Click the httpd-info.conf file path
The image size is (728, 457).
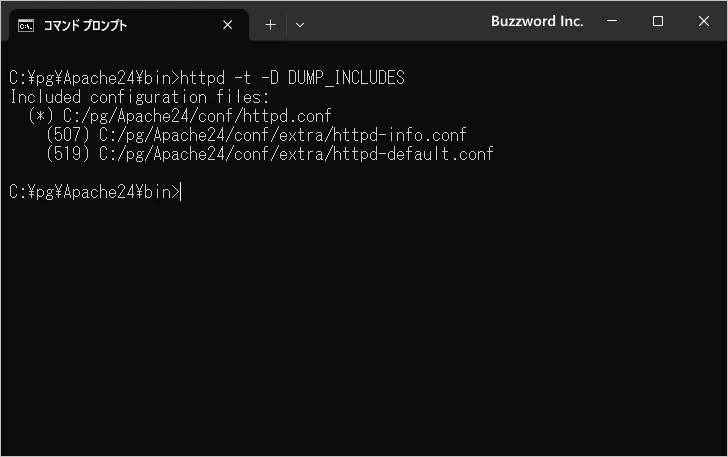coord(283,135)
